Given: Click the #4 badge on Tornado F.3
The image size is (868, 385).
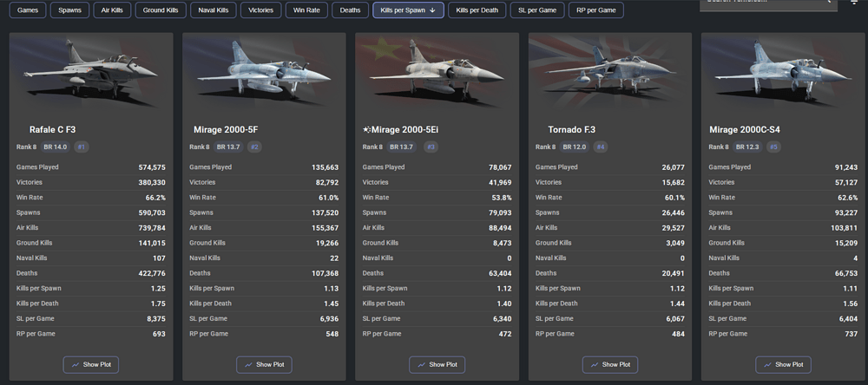Looking at the screenshot, I should pos(601,147).
